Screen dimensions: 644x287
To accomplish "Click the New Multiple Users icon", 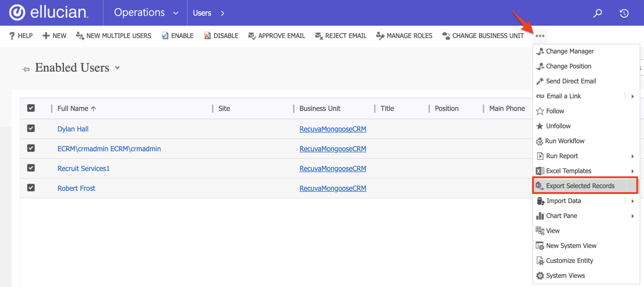I will tap(80, 36).
